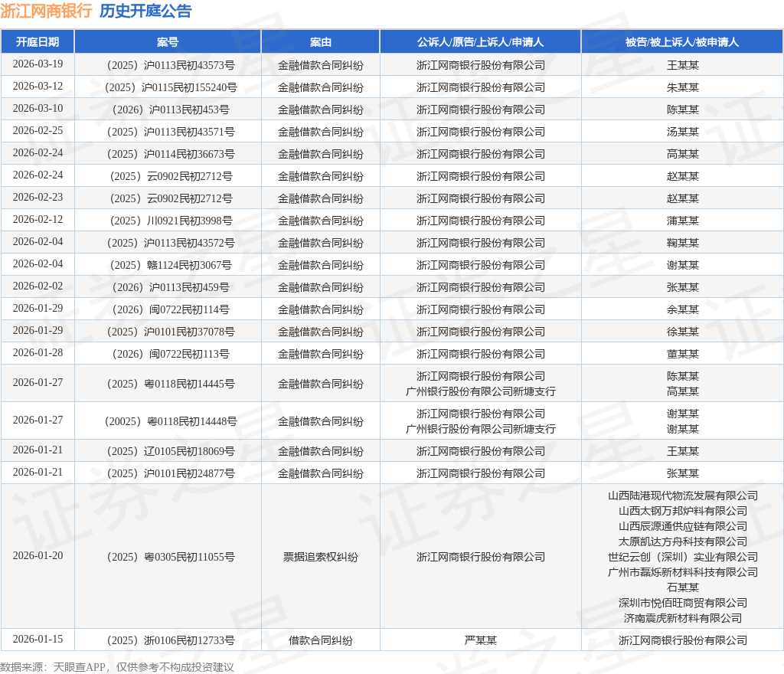784x674 pixels.
Task: Click the date 2026-02-23
Action: tap(38, 197)
